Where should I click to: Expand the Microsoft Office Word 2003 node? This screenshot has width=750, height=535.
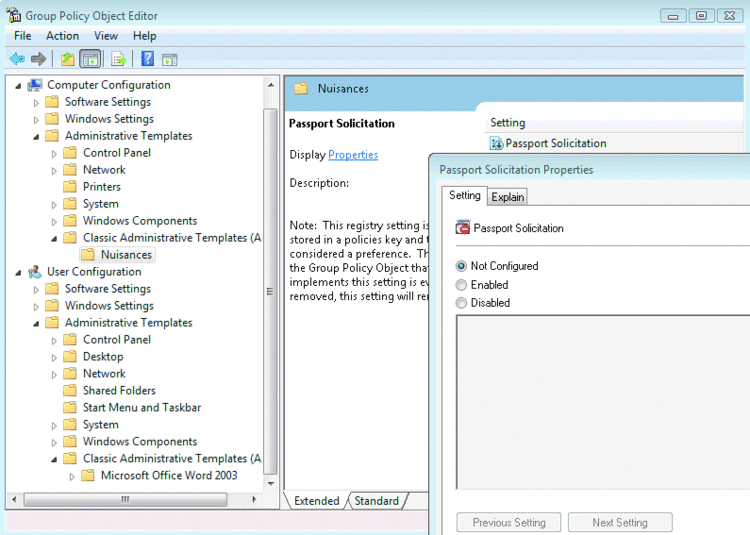click(x=72, y=476)
